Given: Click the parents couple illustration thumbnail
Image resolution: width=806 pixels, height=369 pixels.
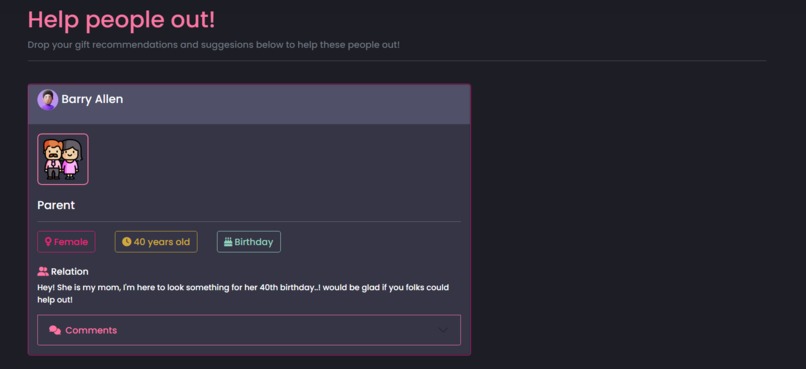Looking at the screenshot, I should (x=63, y=159).
